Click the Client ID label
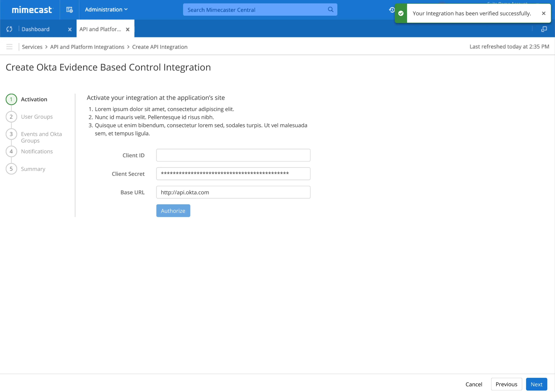 pos(133,155)
